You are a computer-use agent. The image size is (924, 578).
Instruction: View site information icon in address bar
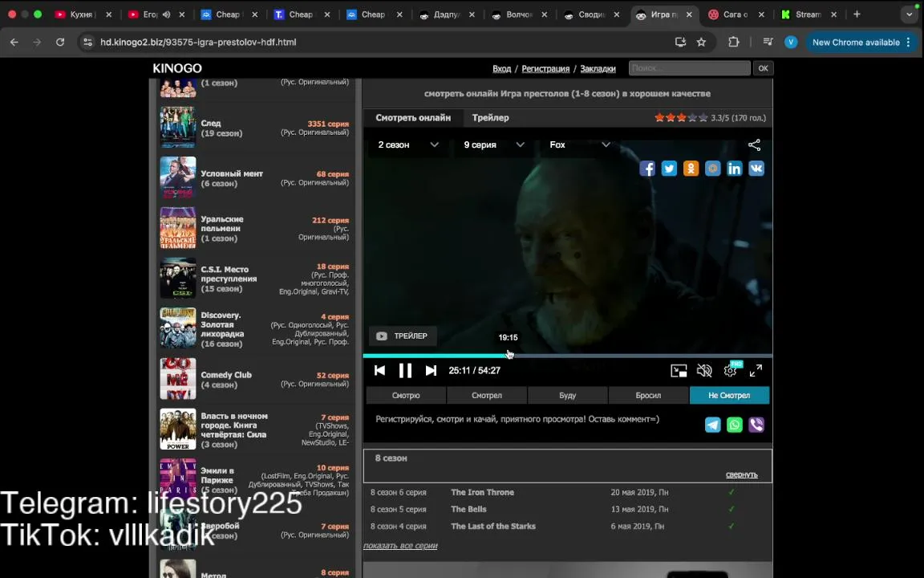[87, 42]
